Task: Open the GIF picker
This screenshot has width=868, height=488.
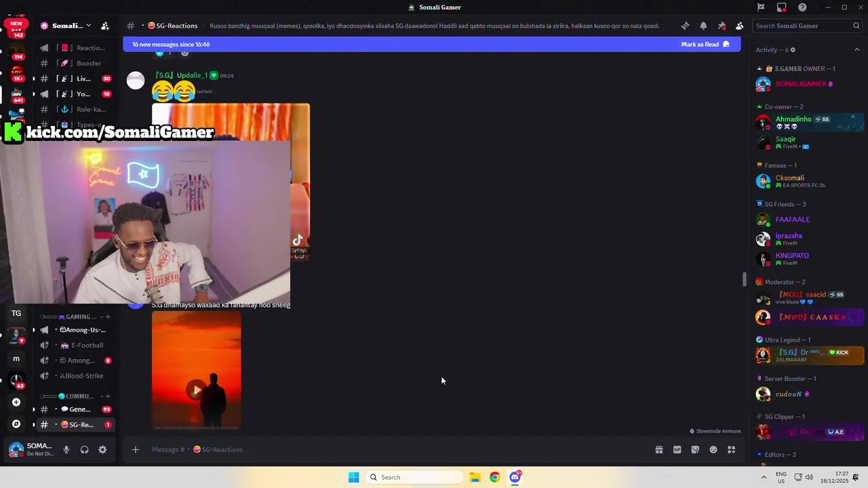Action: coord(677,449)
